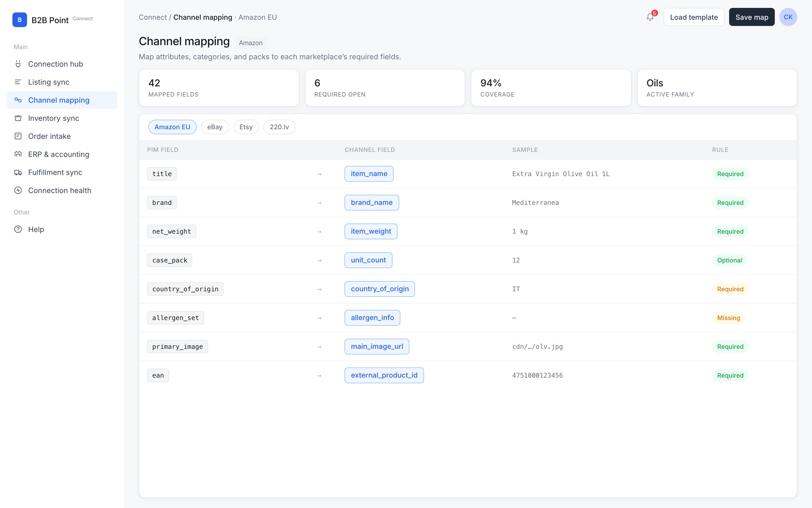Click the item_name channel field chip

click(369, 174)
